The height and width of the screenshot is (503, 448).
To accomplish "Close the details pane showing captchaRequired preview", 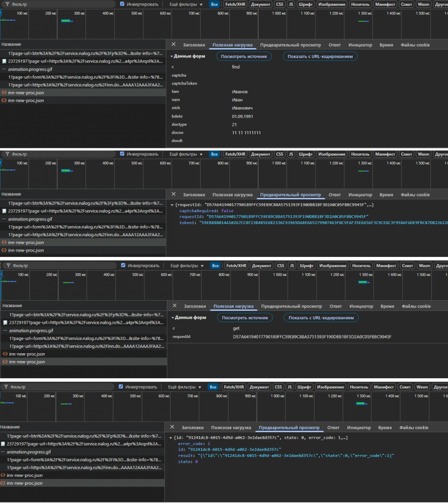I will click(173, 195).
